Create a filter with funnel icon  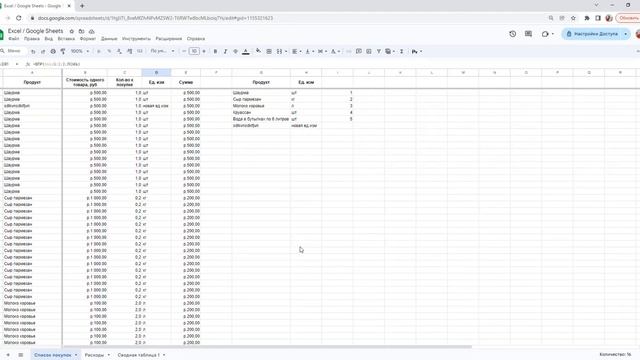coord(379,51)
